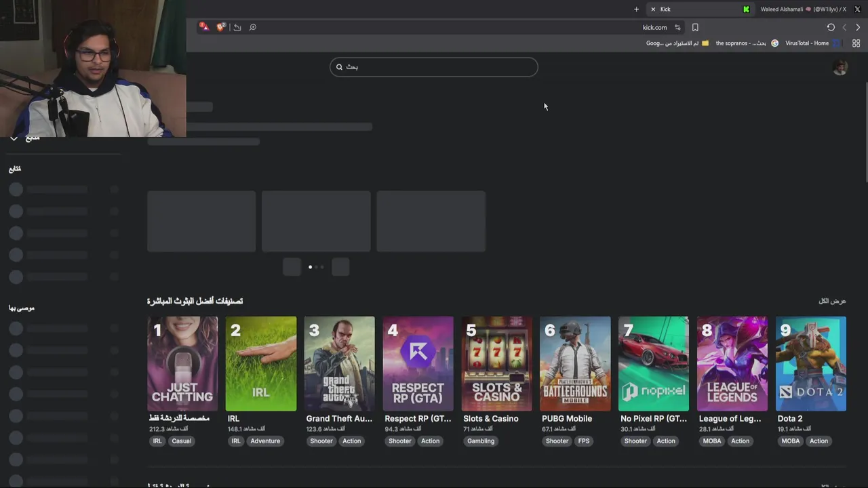868x488 pixels.
Task: Open a new browser tab with plus
Action: (x=636, y=9)
